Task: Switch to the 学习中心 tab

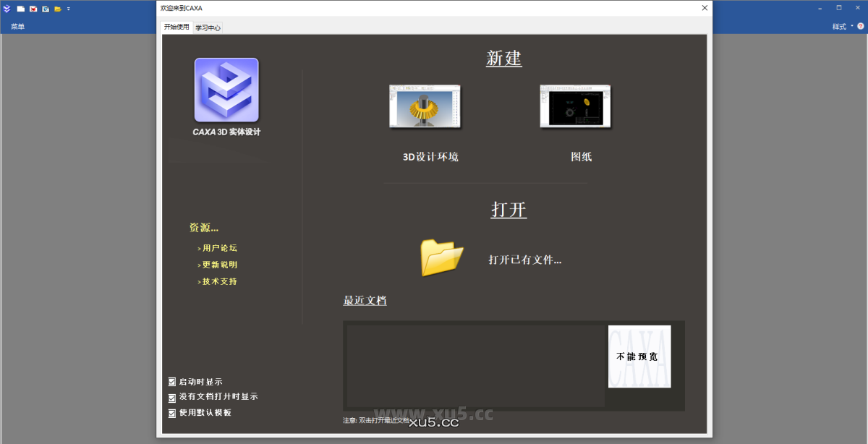Action: pyautogui.click(x=208, y=27)
